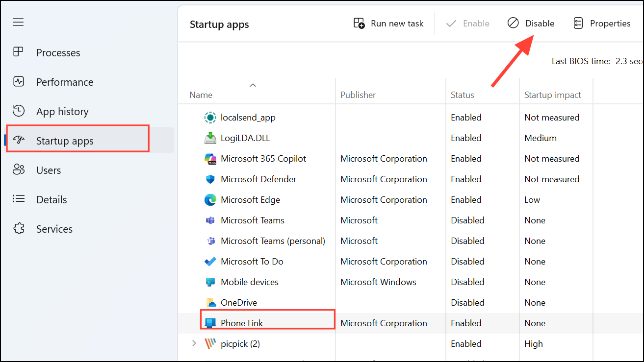The height and width of the screenshot is (362, 644).
Task: Click the Users people icon
Action: 18,170
